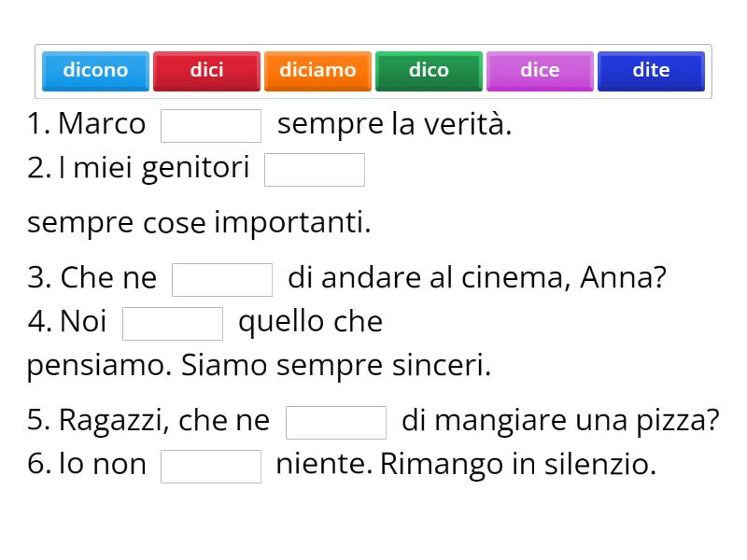
Task: Select the red "dici" word tile
Action: [206, 70]
